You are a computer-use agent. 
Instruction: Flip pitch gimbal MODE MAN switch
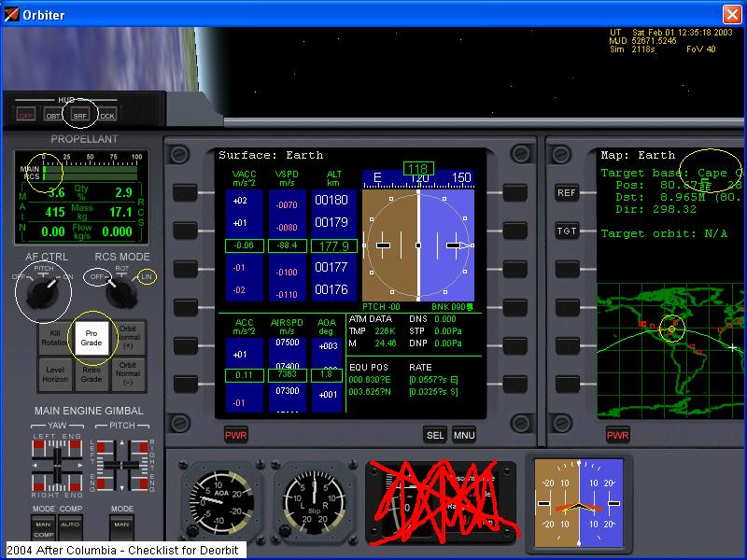[121, 527]
